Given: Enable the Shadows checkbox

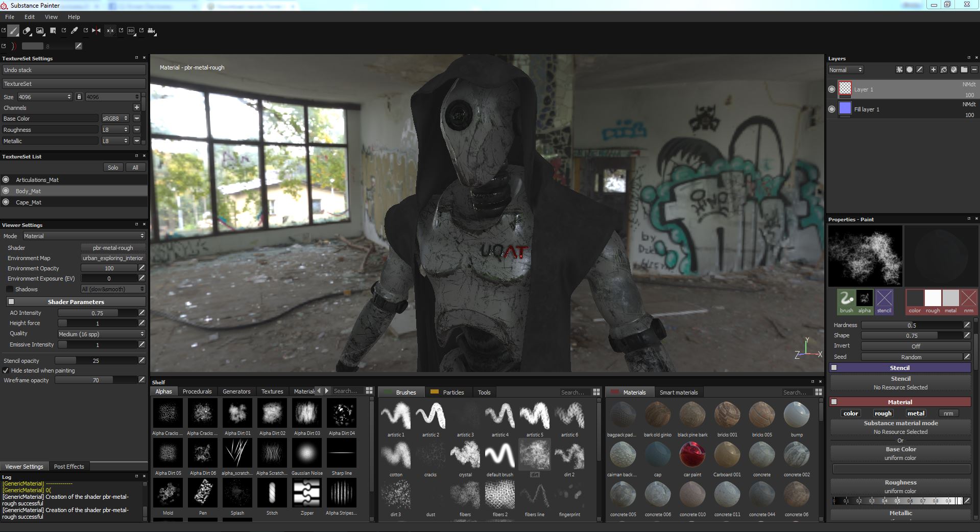Looking at the screenshot, I should 10,289.
